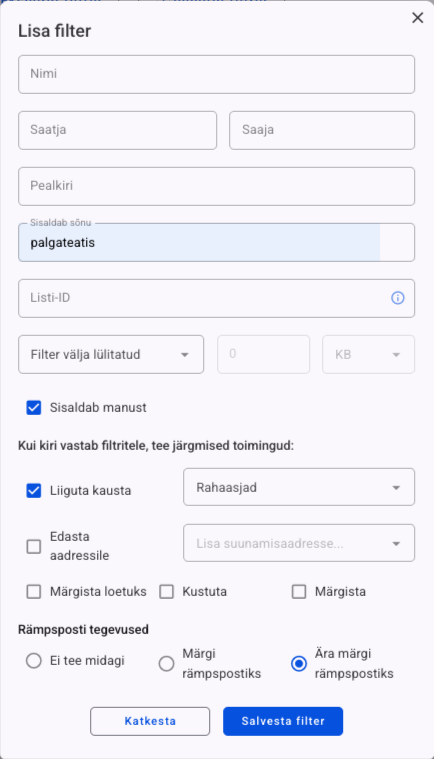Click the Listi-ID info icon
Viewport: 434px width, 759px height.
point(397,298)
